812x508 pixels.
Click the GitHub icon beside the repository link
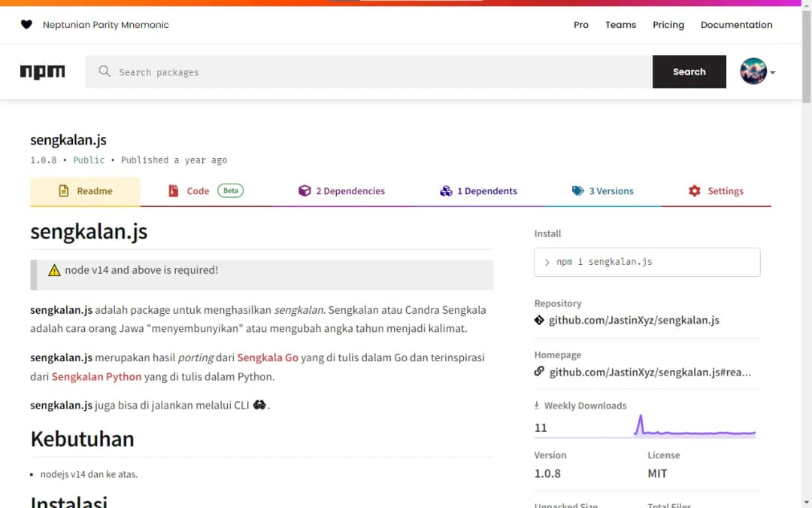(x=538, y=320)
